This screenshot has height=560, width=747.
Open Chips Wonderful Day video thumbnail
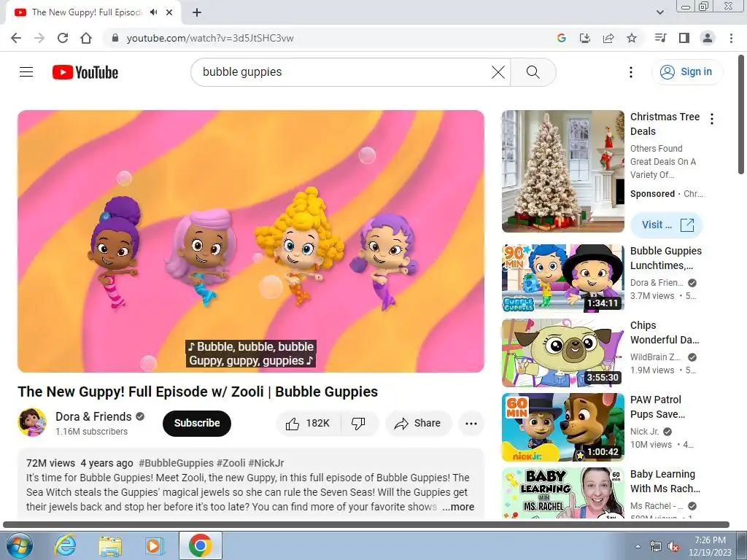tap(562, 352)
